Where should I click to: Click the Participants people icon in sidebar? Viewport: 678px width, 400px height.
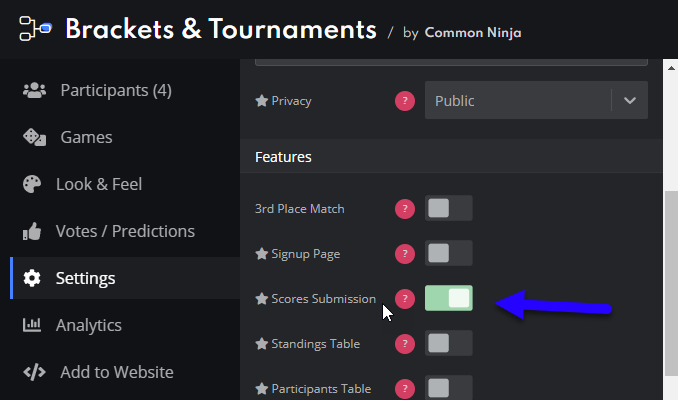tap(34, 90)
